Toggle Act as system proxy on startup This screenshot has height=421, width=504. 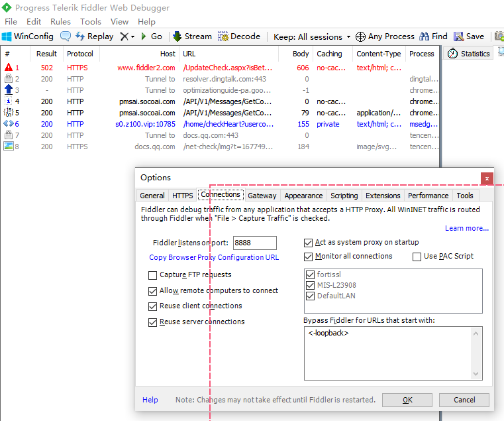point(309,243)
